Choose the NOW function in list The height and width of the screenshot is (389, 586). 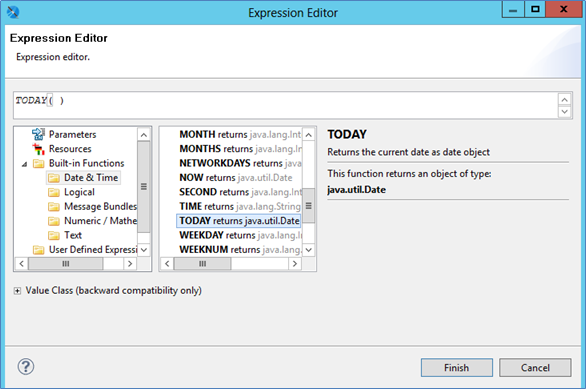coord(235,177)
